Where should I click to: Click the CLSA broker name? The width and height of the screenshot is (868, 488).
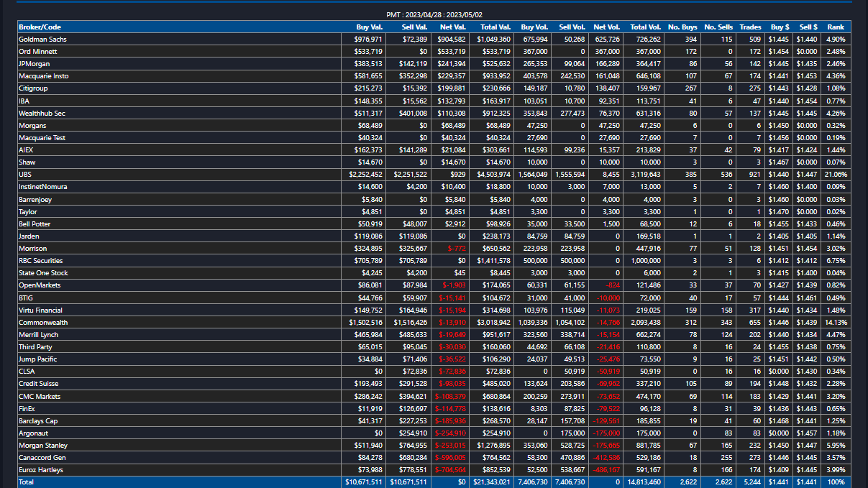tap(27, 372)
